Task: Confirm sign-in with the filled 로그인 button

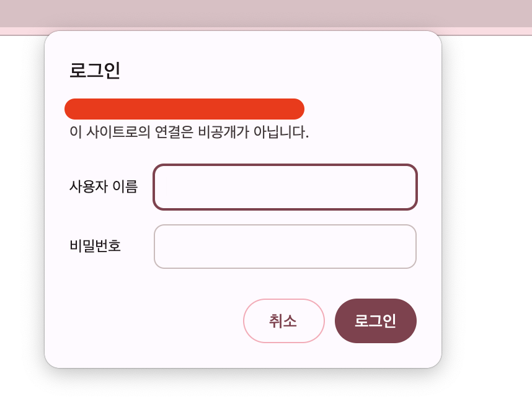Action: point(376,321)
